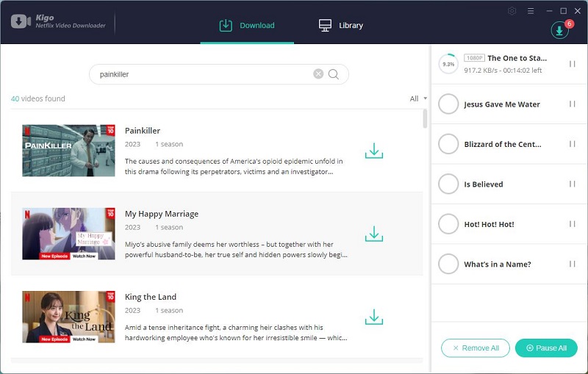
Task: Pause Blizzard of the Cent... download
Action: (x=573, y=144)
